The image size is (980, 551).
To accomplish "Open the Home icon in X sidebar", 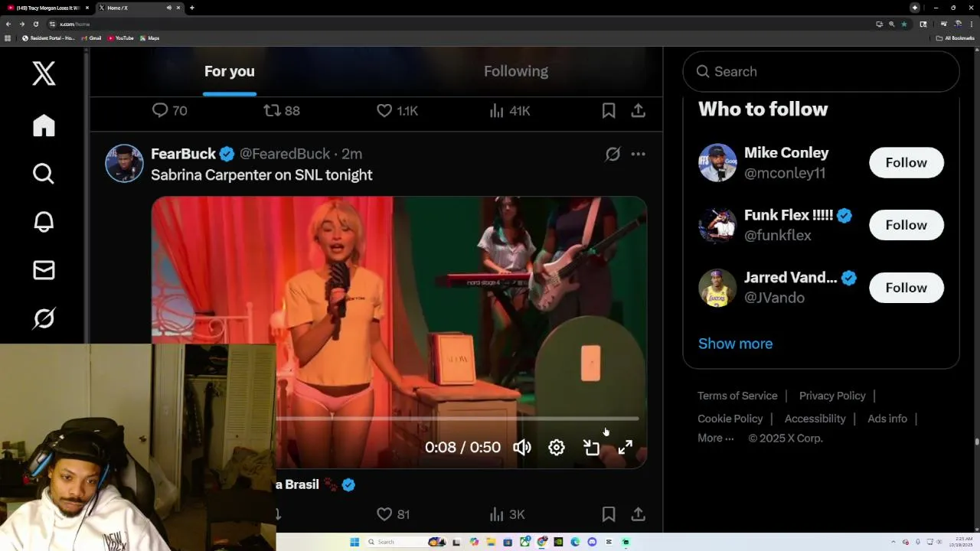I will (44, 126).
